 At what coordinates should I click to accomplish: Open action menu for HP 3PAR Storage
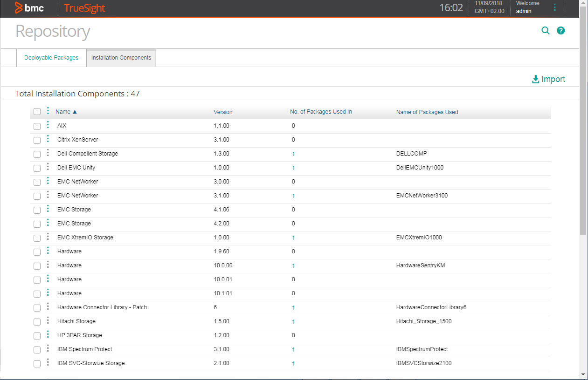point(48,335)
